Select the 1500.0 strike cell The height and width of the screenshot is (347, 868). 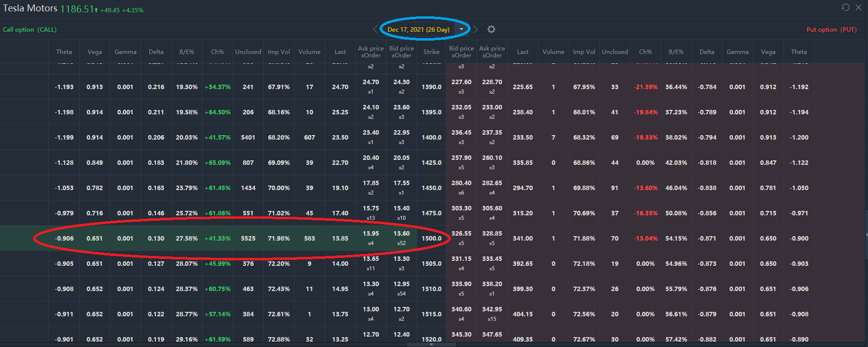(432, 239)
